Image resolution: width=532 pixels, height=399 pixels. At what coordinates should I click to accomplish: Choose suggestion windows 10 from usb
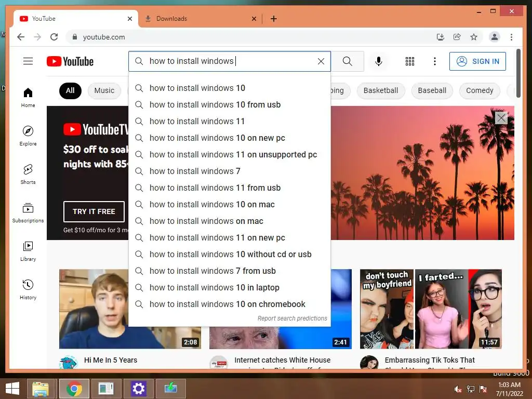[x=230, y=105]
